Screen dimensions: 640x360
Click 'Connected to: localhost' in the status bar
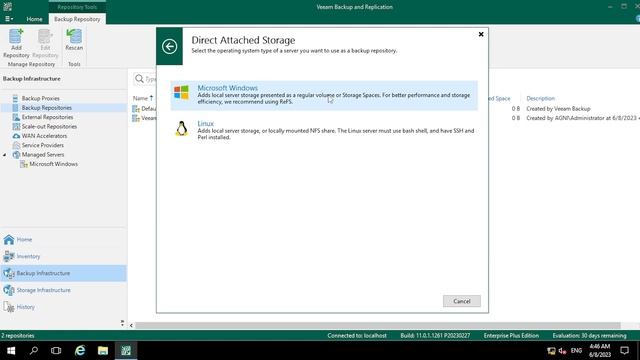[357, 336]
